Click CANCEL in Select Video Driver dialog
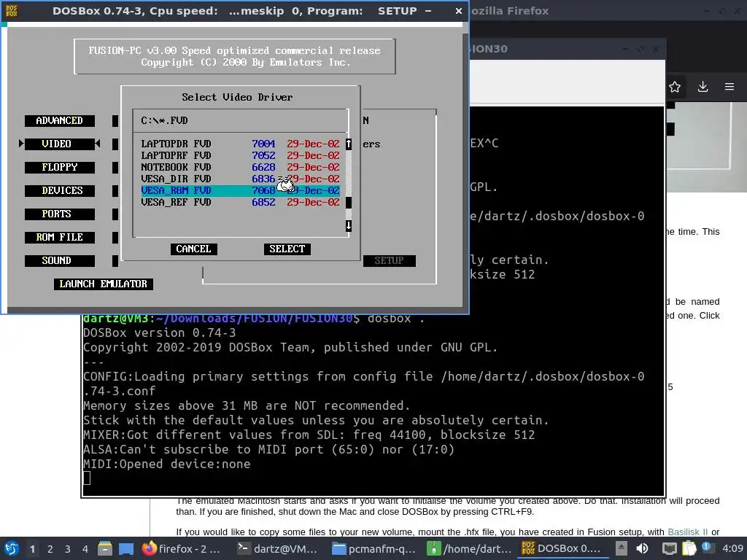Image resolution: width=747 pixels, height=560 pixels. (193, 249)
